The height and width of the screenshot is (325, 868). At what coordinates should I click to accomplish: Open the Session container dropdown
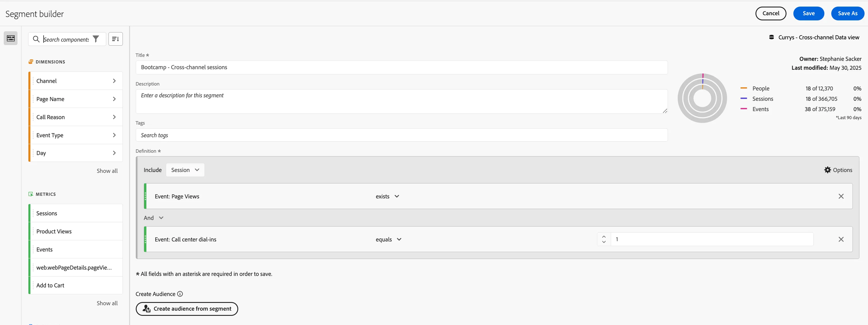[185, 170]
